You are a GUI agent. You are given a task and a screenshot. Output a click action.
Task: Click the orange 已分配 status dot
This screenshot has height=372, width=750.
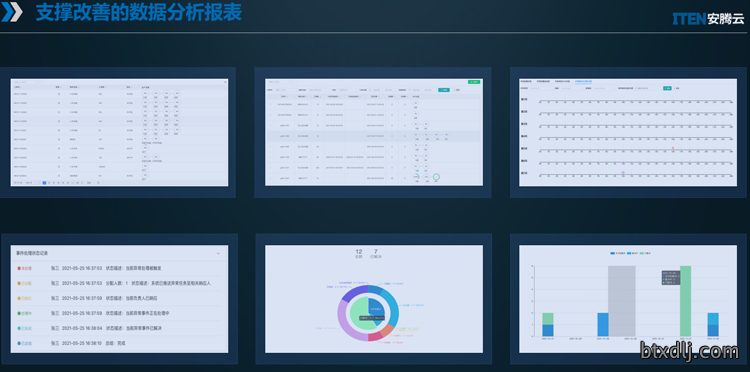(x=19, y=283)
